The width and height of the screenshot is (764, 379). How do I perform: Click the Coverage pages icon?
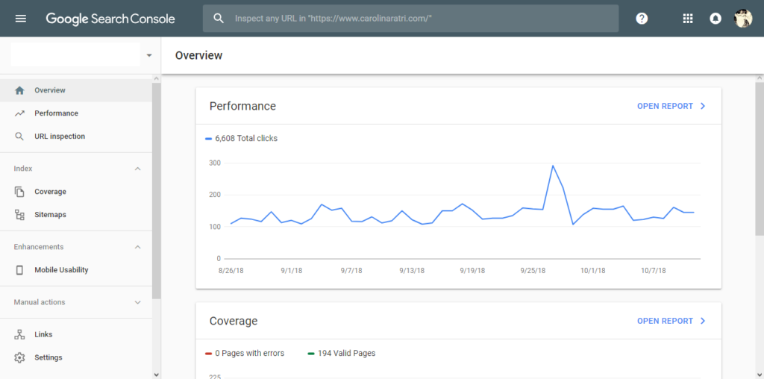[19, 191]
